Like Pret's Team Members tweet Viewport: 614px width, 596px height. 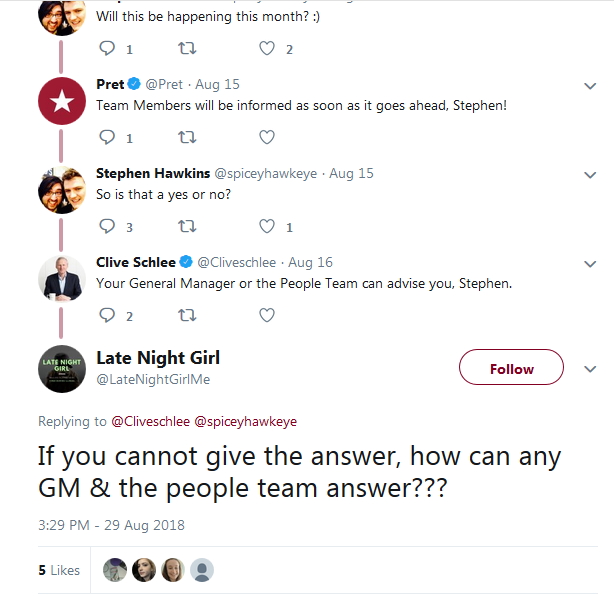[x=266, y=138]
